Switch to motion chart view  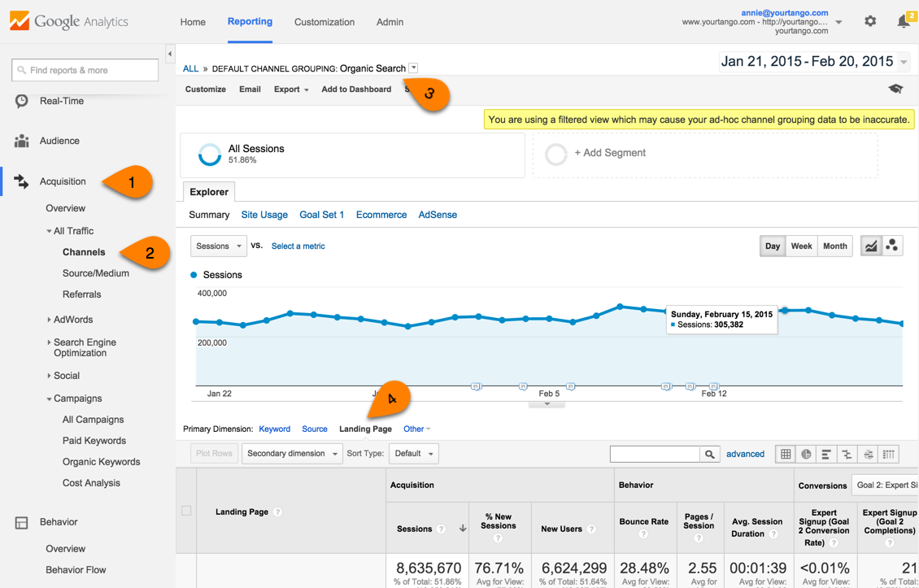pos(892,246)
